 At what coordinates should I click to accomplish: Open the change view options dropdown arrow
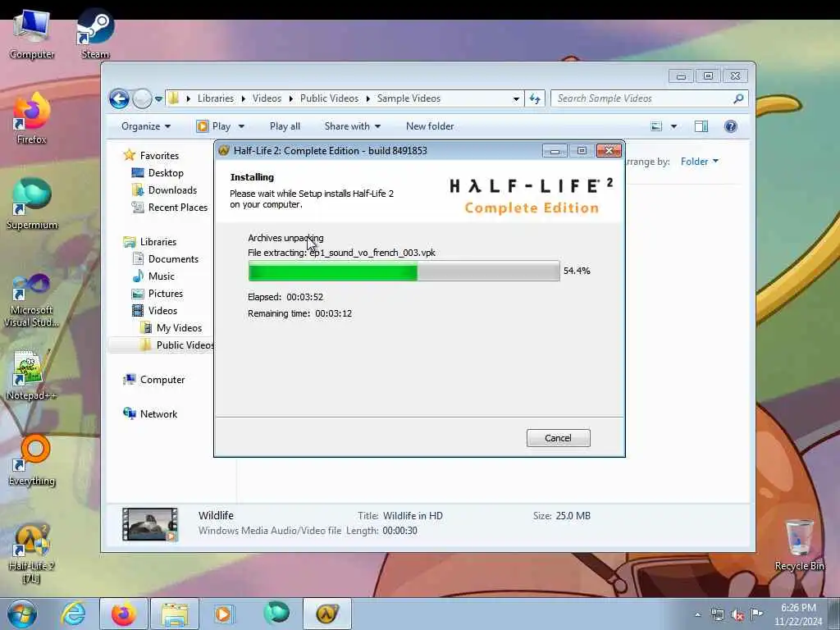[674, 126]
